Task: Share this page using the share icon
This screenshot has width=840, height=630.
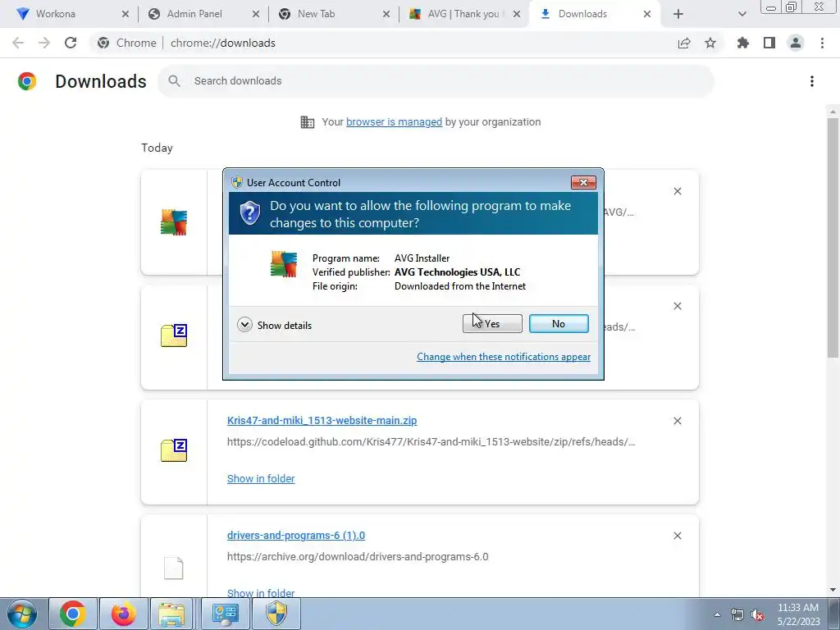Action: pyautogui.click(x=684, y=43)
